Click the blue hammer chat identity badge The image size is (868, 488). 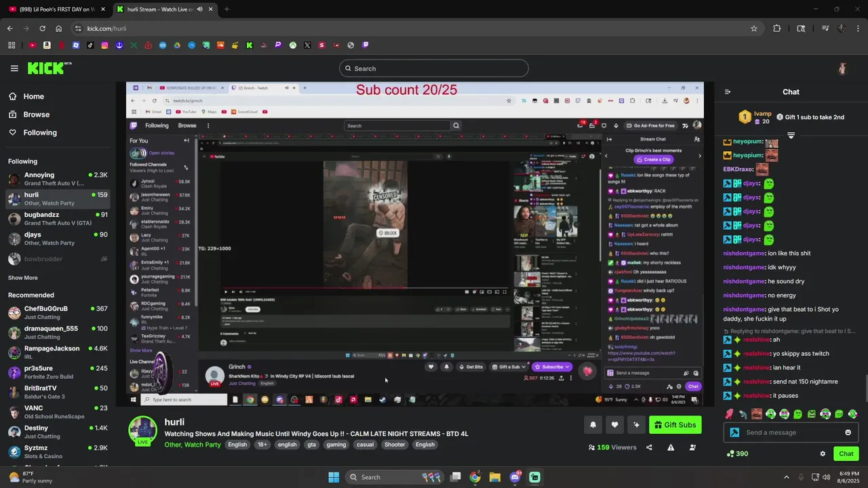(734, 432)
